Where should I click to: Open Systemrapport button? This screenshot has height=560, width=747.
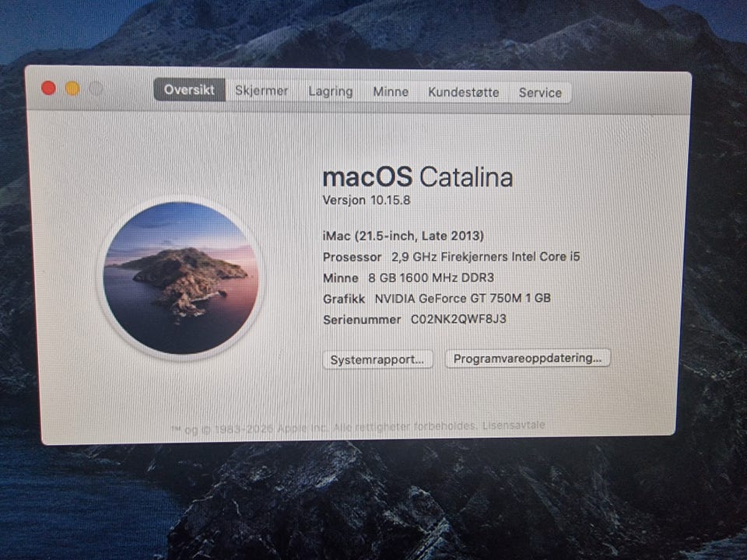point(377,359)
